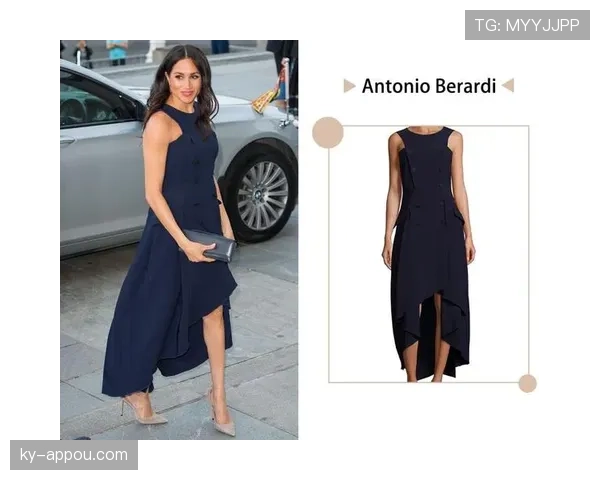Click the left-pointing beige triangle after Antonio Berardi
Viewport: 600px width, 480px height.
508,85
